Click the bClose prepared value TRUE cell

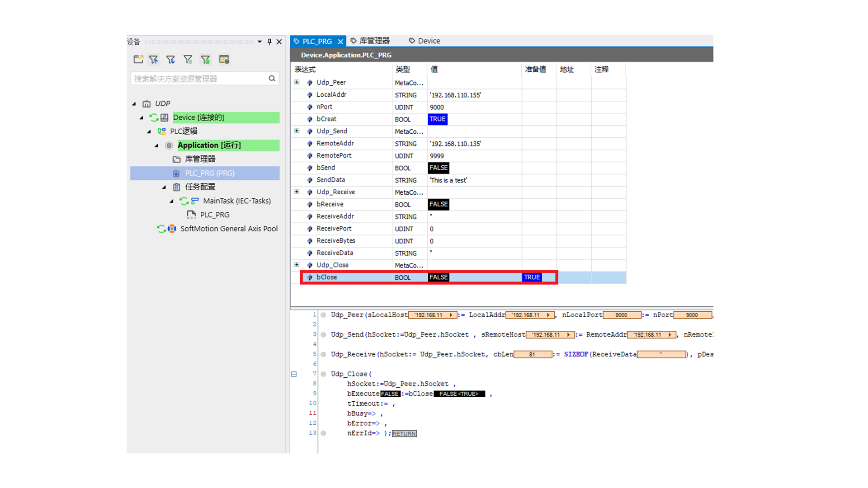[x=532, y=277]
